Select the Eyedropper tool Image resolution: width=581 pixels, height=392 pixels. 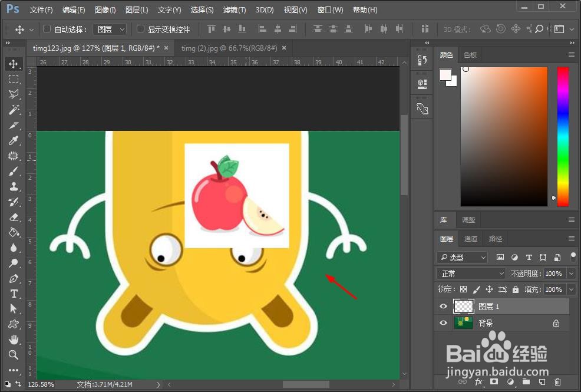[14, 140]
